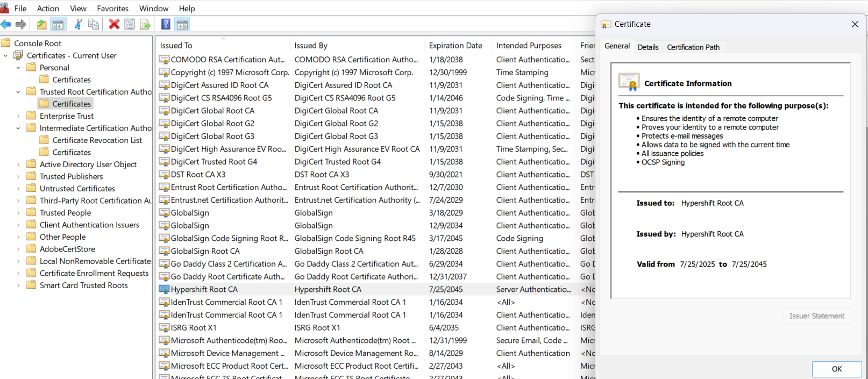Open the File menu
Image resolution: width=868 pixels, height=379 pixels.
click(20, 9)
